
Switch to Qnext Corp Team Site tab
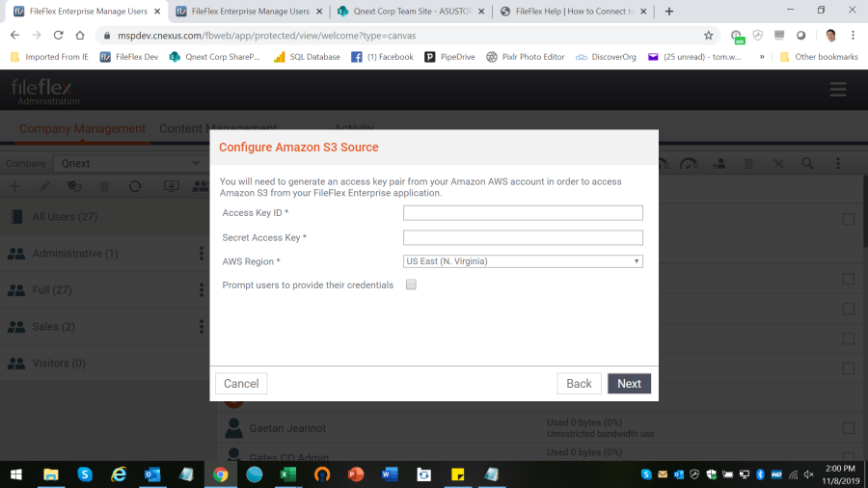click(411, 11)
